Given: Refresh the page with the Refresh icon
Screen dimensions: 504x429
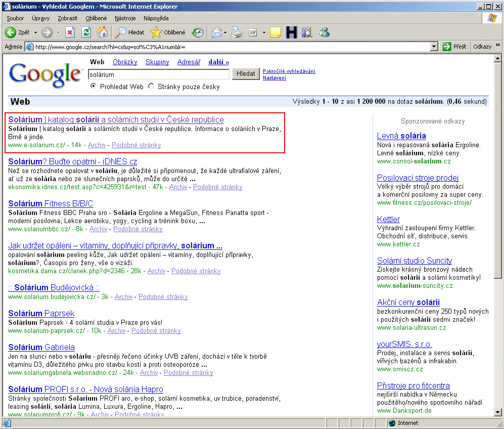Looking at the screenshot, I should (86, 32).
